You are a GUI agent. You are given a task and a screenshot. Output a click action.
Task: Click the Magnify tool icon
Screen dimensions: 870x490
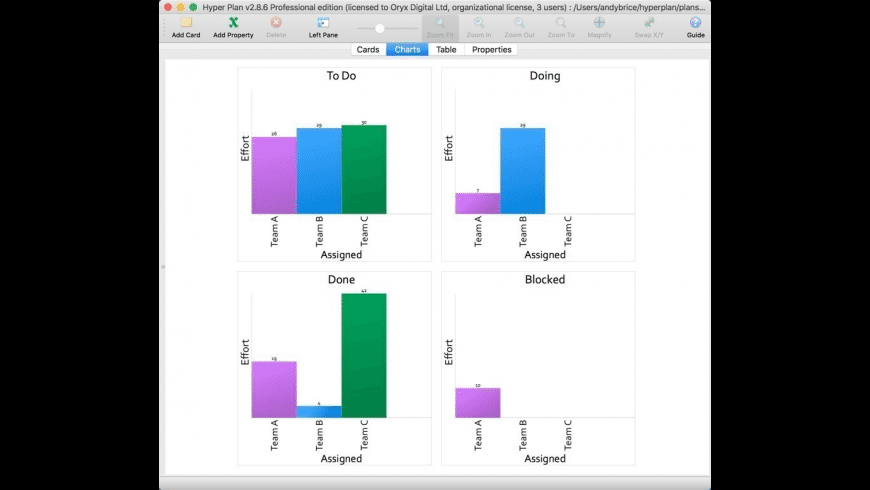coord(599,23)
